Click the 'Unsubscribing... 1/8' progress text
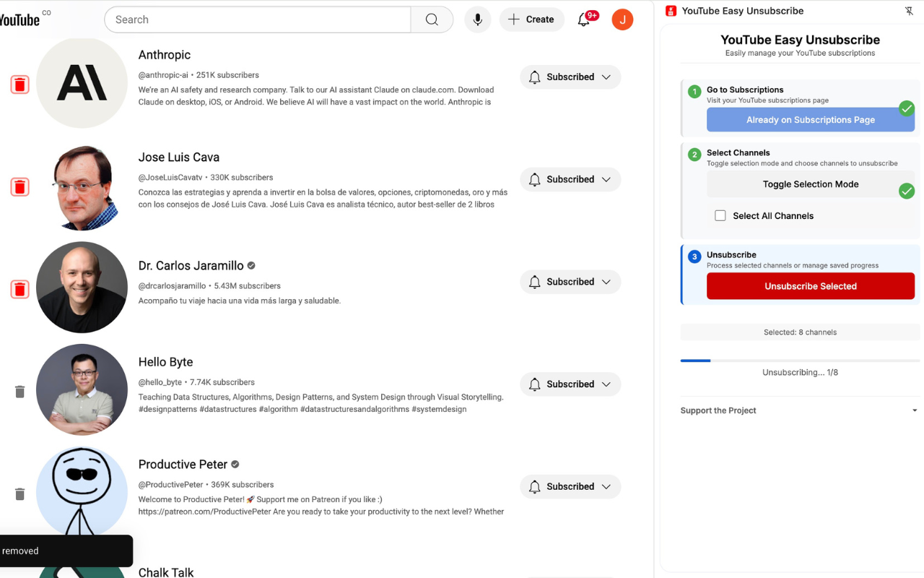924x578 pixels. coord(800,373)
